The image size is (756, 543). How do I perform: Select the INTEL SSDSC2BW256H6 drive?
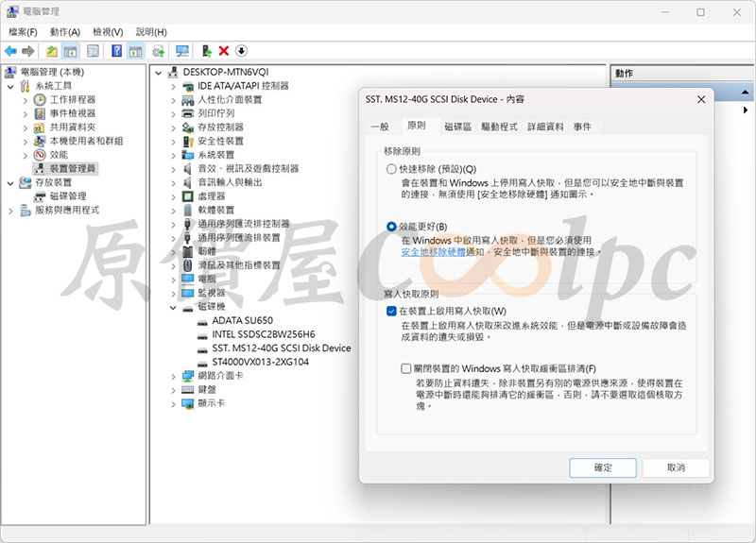pos(264,335)
